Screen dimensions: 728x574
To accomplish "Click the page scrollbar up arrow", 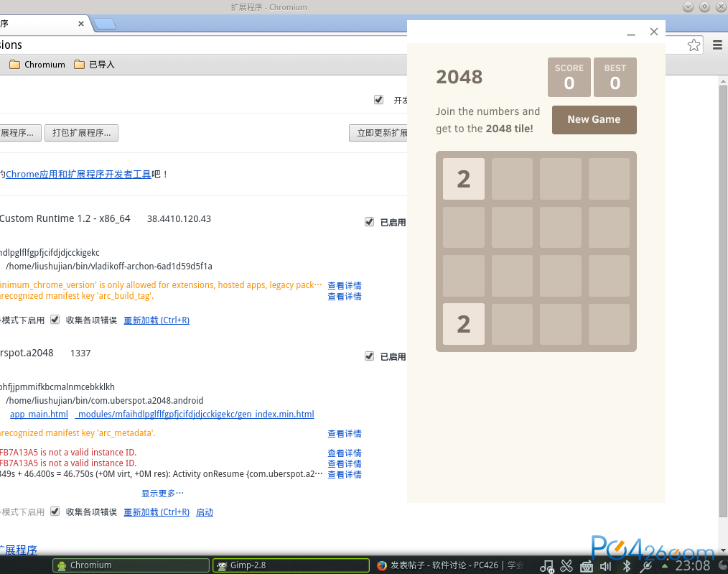I will [723, 80].
